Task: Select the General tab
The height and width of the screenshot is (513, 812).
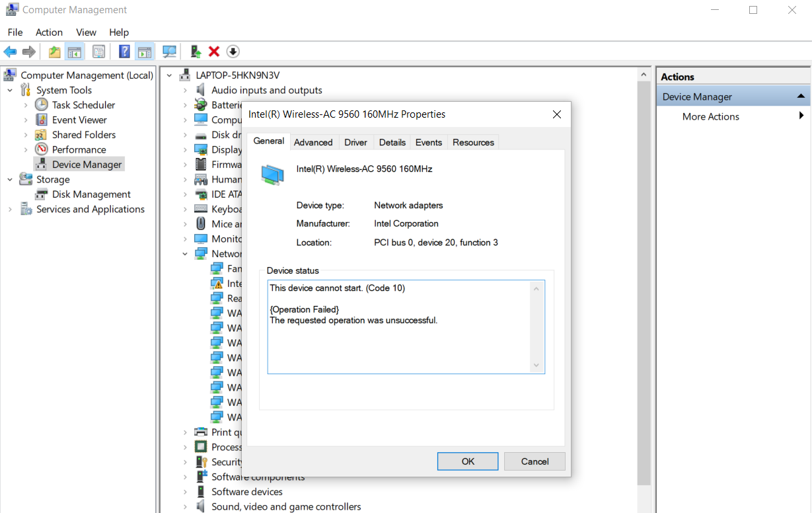Action: pos(269,141)
